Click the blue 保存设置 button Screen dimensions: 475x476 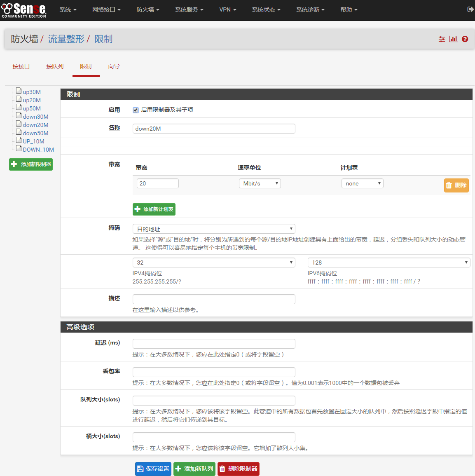[x=153, y=469]
